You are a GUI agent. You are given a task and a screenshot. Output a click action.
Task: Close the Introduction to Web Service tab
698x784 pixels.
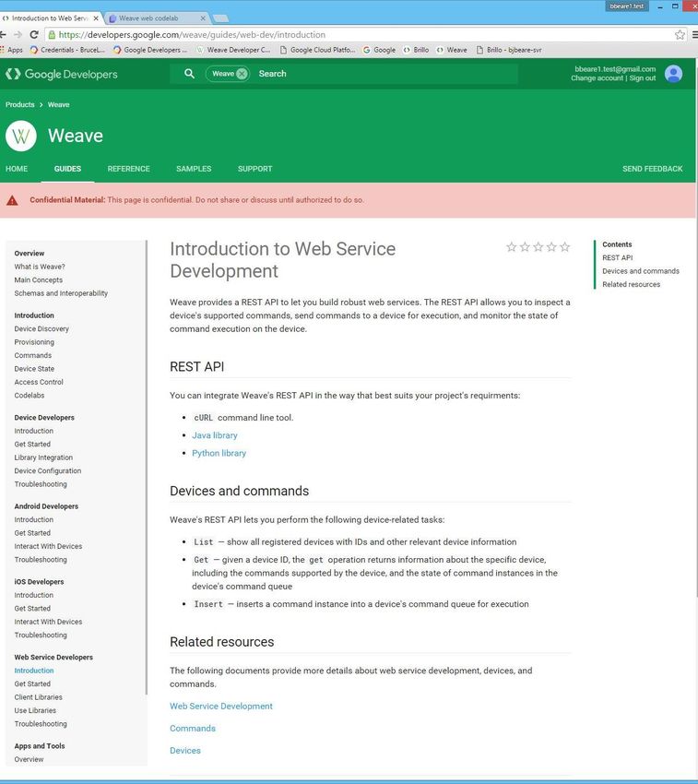(96, 18)
